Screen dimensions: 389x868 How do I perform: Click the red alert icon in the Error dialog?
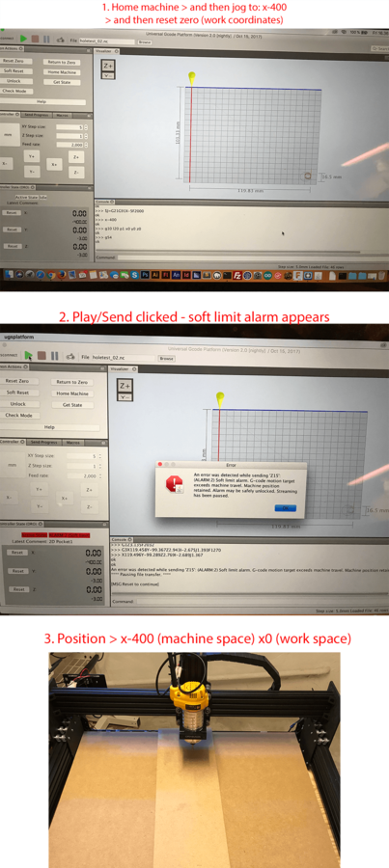point(174,484)
